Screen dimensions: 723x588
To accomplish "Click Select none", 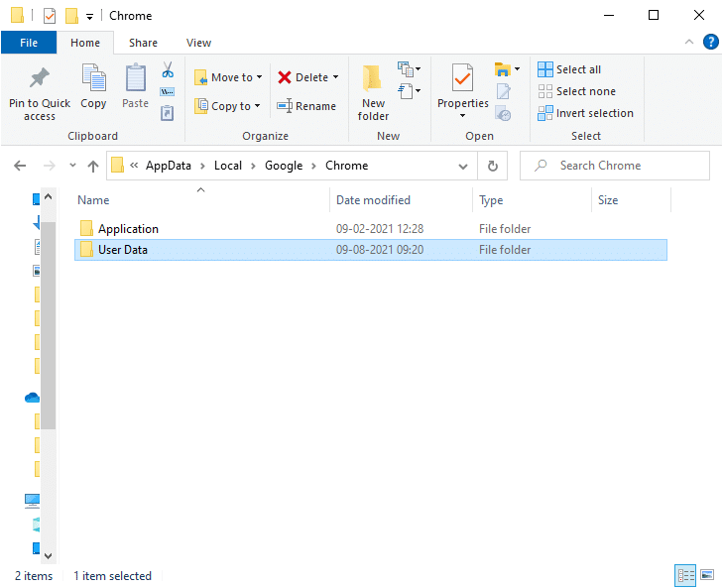I will pos(577,91).
